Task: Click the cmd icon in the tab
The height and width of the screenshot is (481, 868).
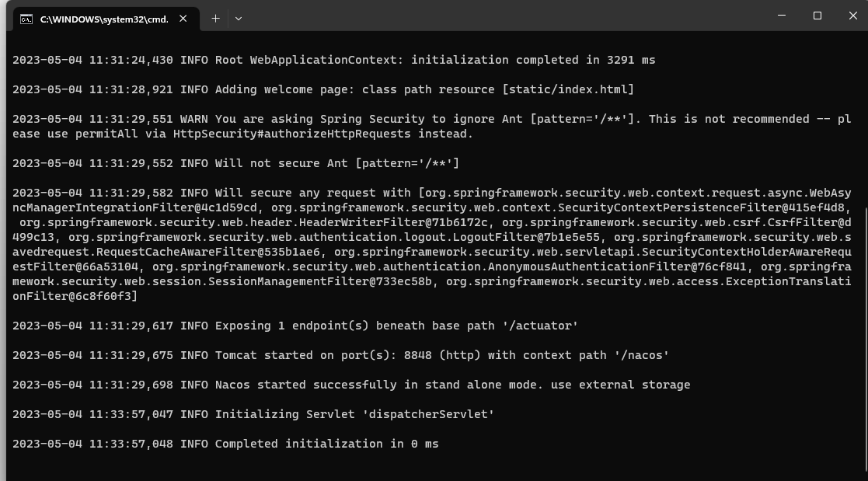Action: (x=26, y=19)
